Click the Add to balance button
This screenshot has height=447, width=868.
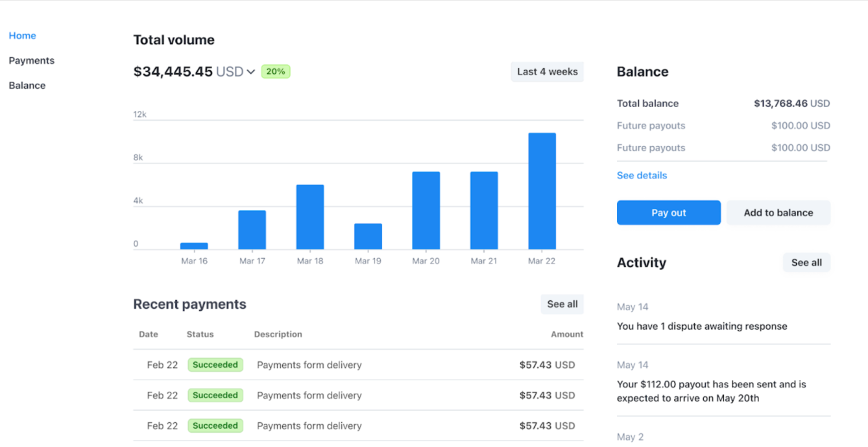778,213
